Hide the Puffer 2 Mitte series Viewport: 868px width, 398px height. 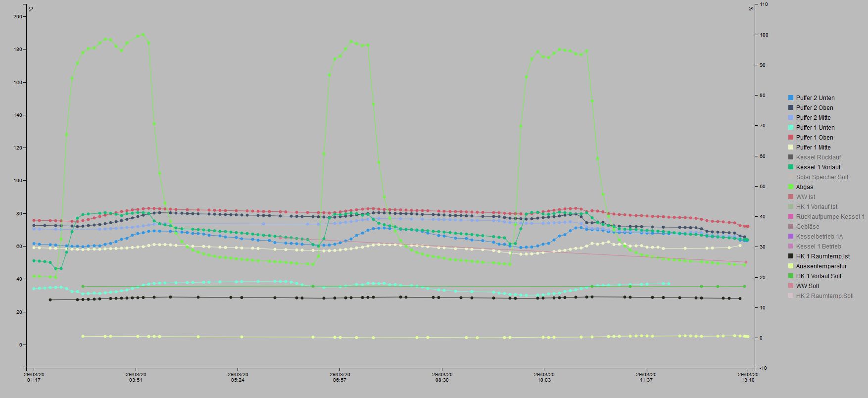point(813,118)
